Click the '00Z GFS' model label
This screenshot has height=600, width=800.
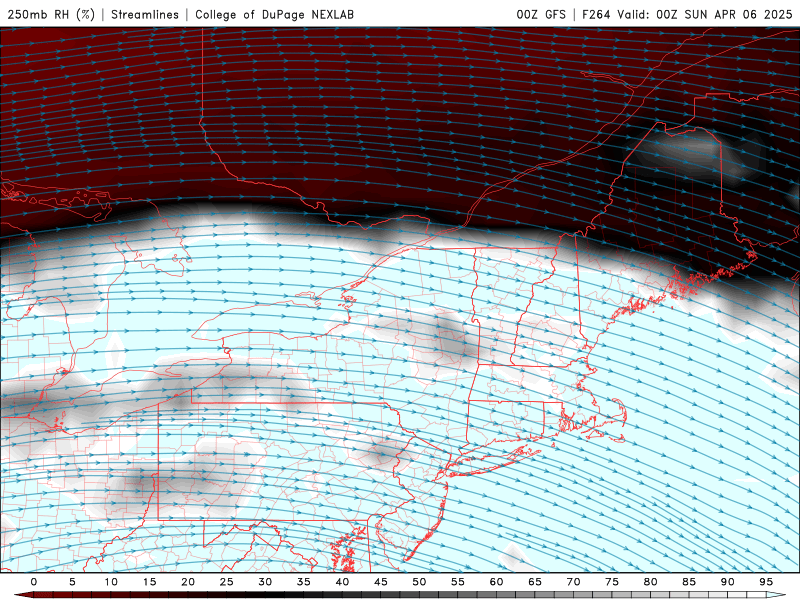click(x=541, y=14)
